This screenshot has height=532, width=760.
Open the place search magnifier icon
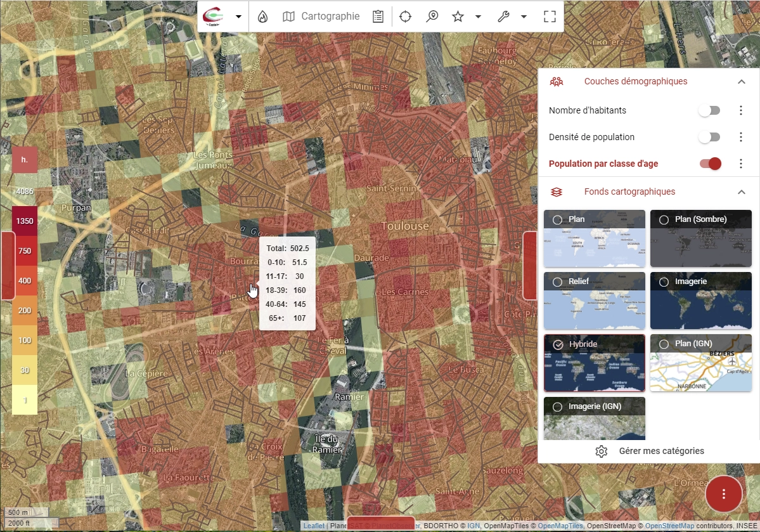[432, 16]
